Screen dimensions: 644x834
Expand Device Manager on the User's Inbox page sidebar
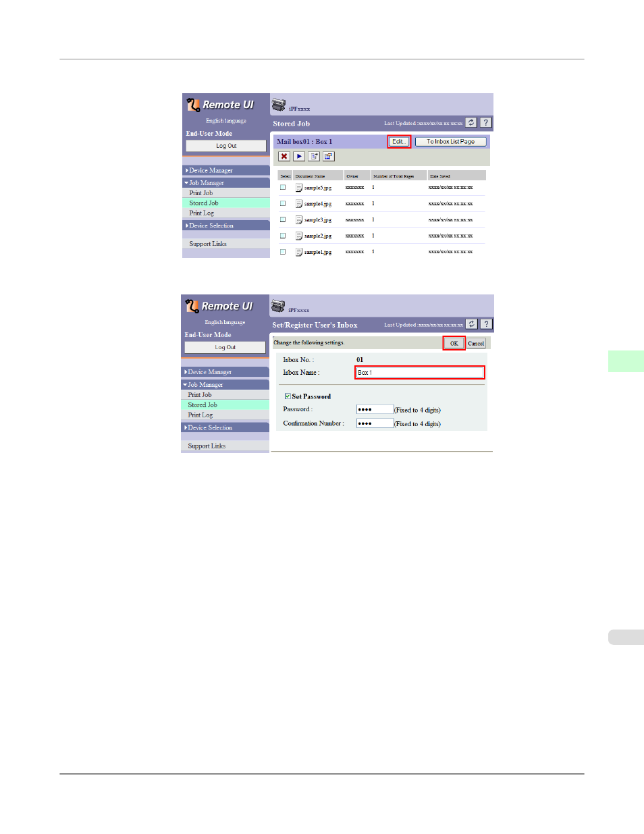coord(225,372)
